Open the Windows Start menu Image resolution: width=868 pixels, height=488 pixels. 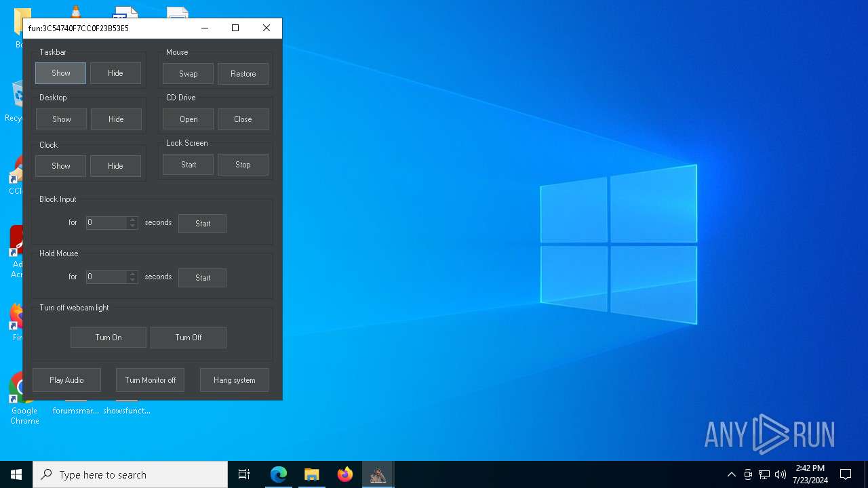click(16, 474)
